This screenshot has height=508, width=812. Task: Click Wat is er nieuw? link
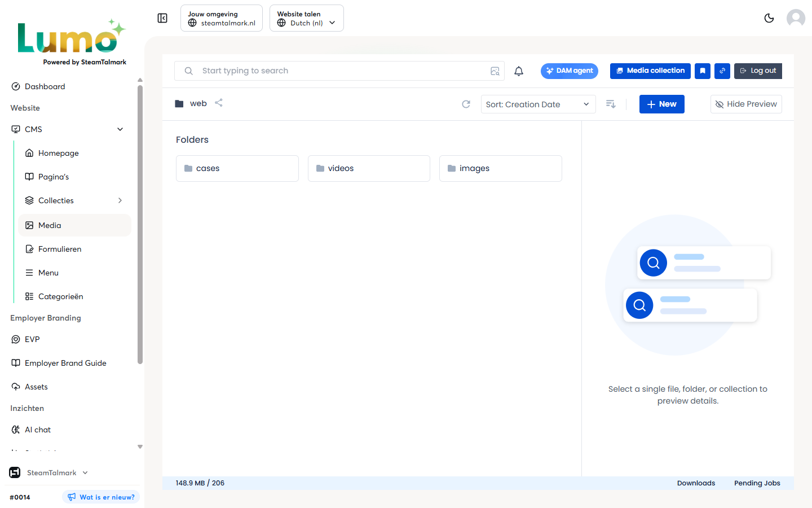click(101, 497)
